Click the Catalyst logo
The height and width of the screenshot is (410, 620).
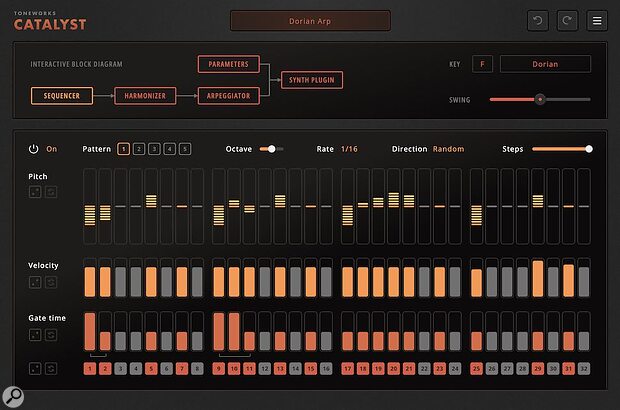tap(50, 21)
